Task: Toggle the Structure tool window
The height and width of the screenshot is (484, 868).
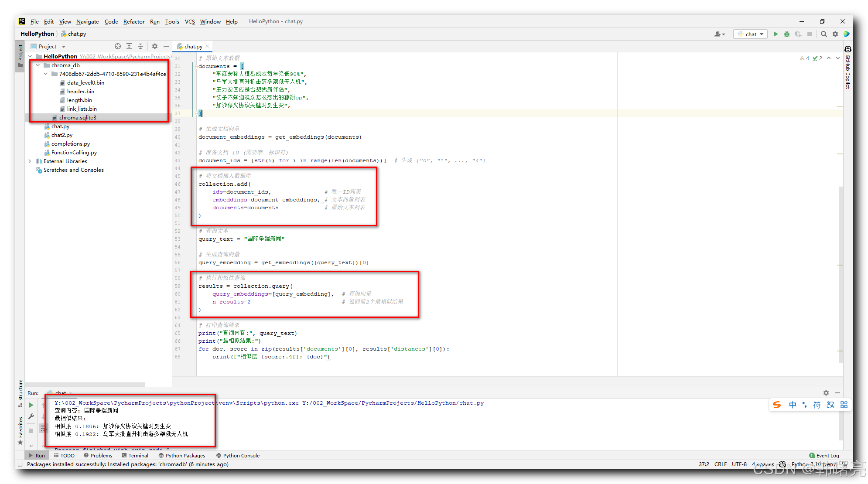Action: 20,392
